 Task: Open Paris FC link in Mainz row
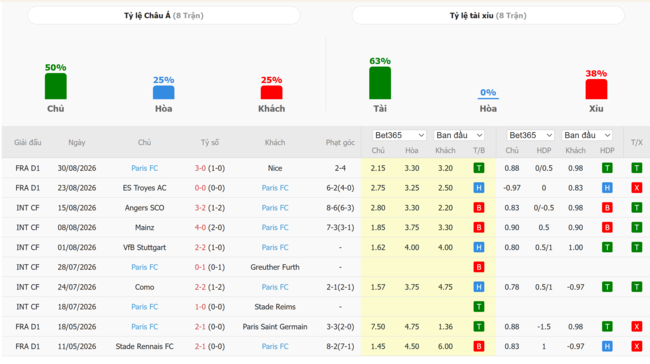point(275,227)
